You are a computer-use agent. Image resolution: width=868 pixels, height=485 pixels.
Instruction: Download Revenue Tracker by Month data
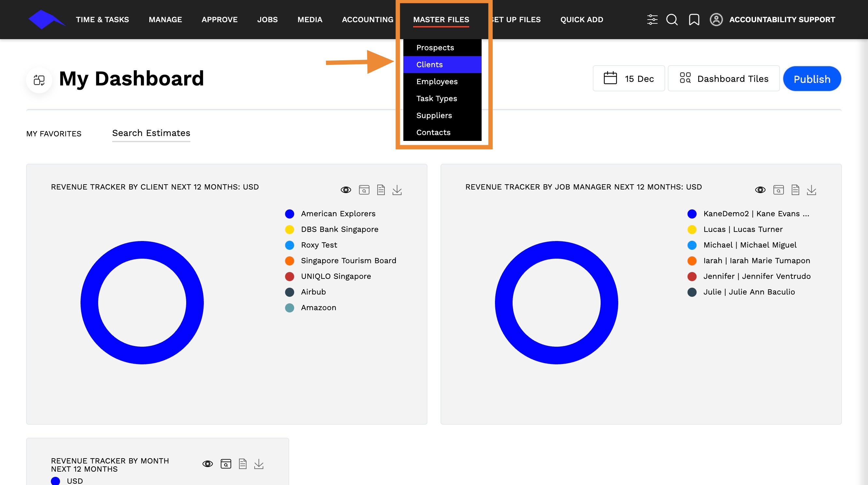[x=259, y=464]
